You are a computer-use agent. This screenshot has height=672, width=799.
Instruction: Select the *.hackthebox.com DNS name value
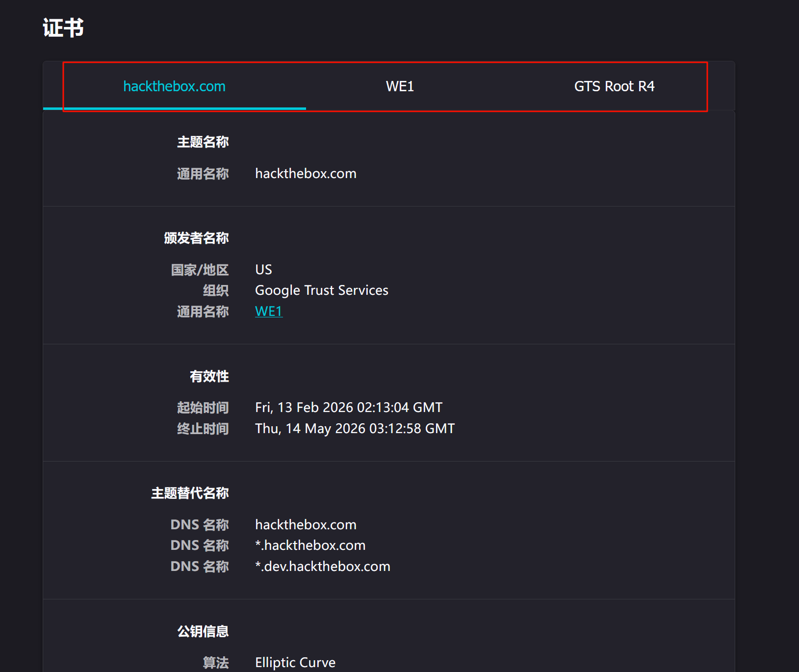click(310, 545)
